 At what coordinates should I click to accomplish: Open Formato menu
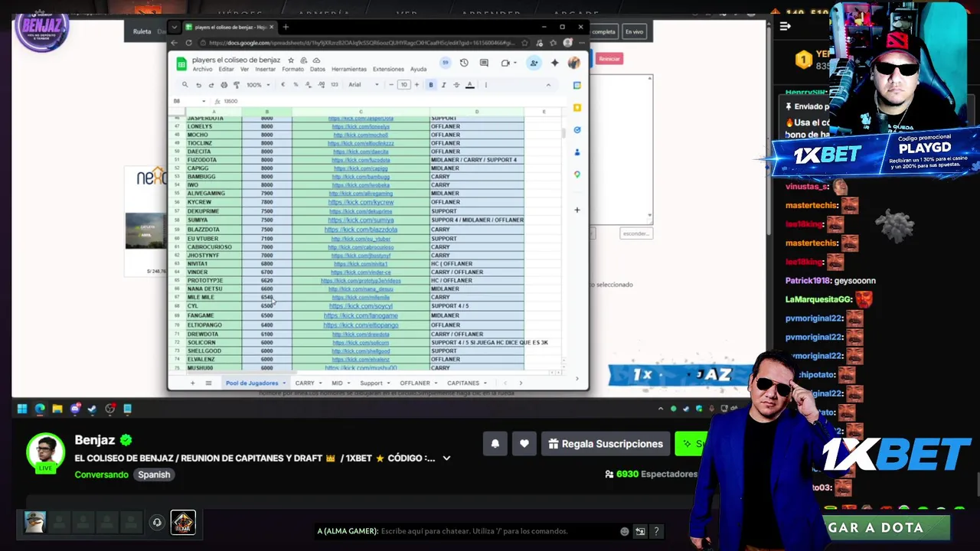coord(292,70)
